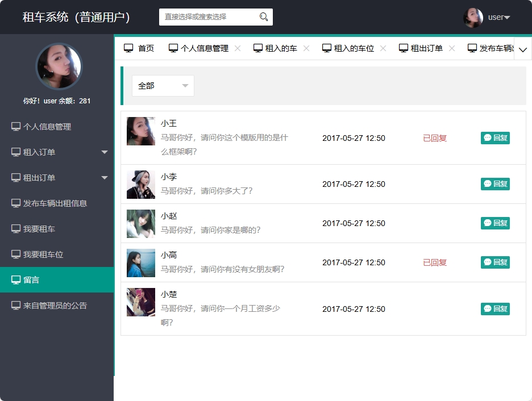This screenshot has height=401, width=532.
Task: Close the 个人信息管理 tab
Action: click(x=237, y=48)
